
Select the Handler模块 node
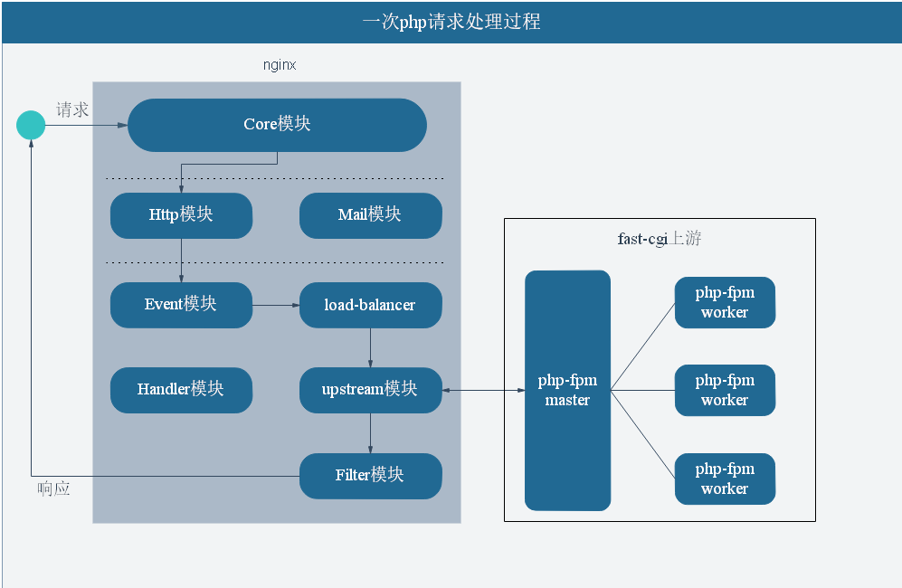click(x=181, y=390)
